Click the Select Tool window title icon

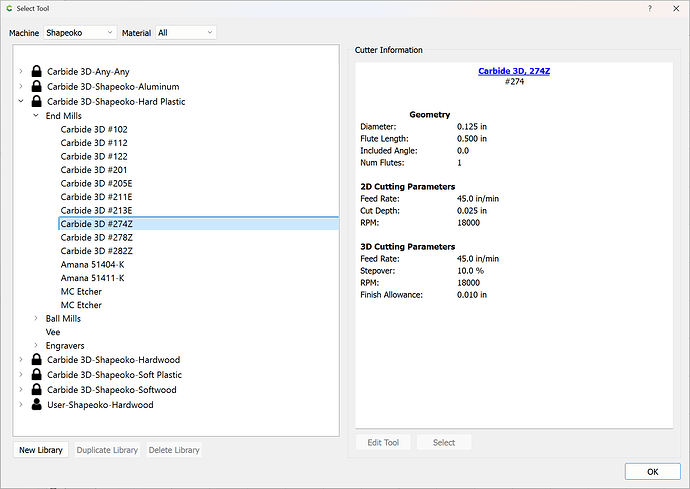pos(10,8)
